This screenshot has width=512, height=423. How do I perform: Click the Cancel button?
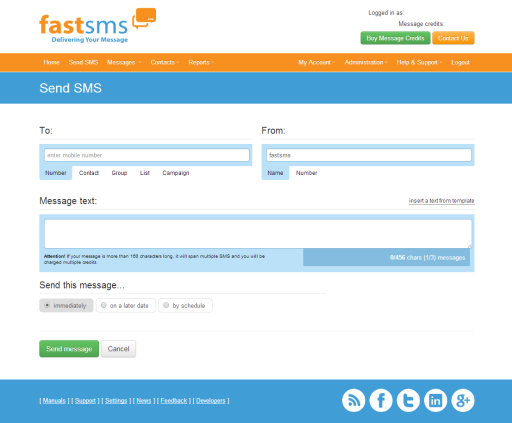[x=118, y=349]
